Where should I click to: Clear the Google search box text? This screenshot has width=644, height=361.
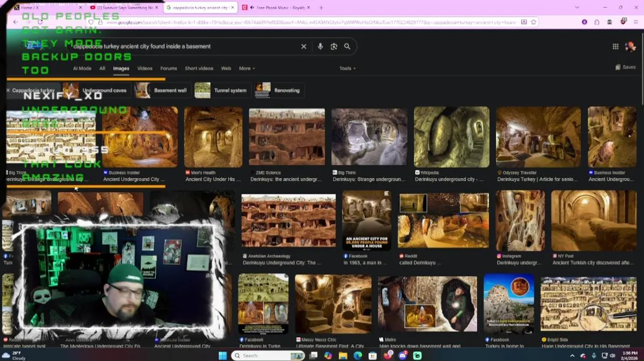303,46
